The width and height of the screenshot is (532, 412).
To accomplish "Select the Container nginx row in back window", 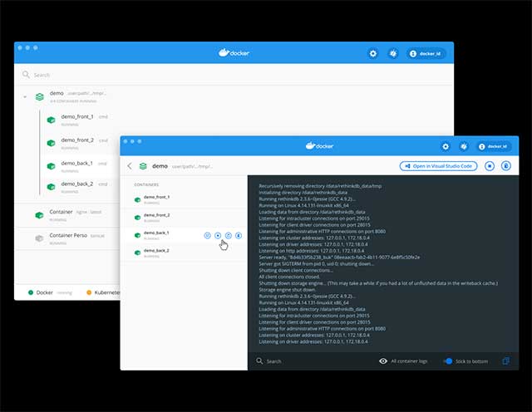I will coord(68,215).
